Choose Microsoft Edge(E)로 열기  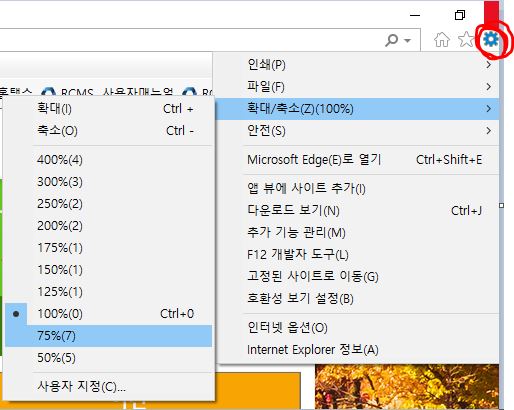[358, 160]
